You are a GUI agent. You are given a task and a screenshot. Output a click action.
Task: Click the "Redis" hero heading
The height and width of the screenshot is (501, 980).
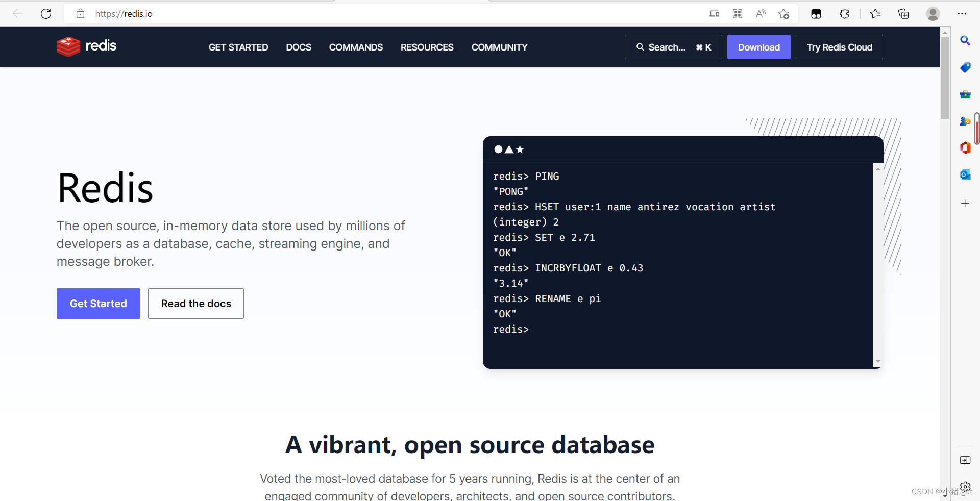[105, 188]
